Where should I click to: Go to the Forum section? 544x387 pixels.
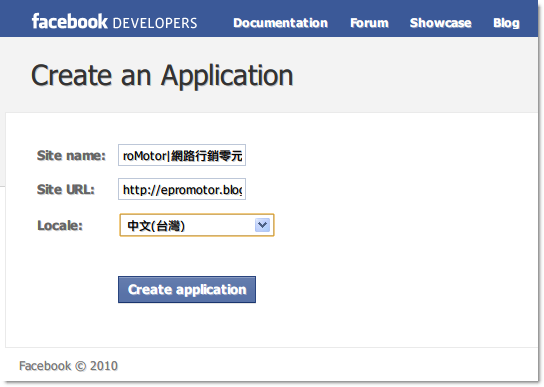369,23
